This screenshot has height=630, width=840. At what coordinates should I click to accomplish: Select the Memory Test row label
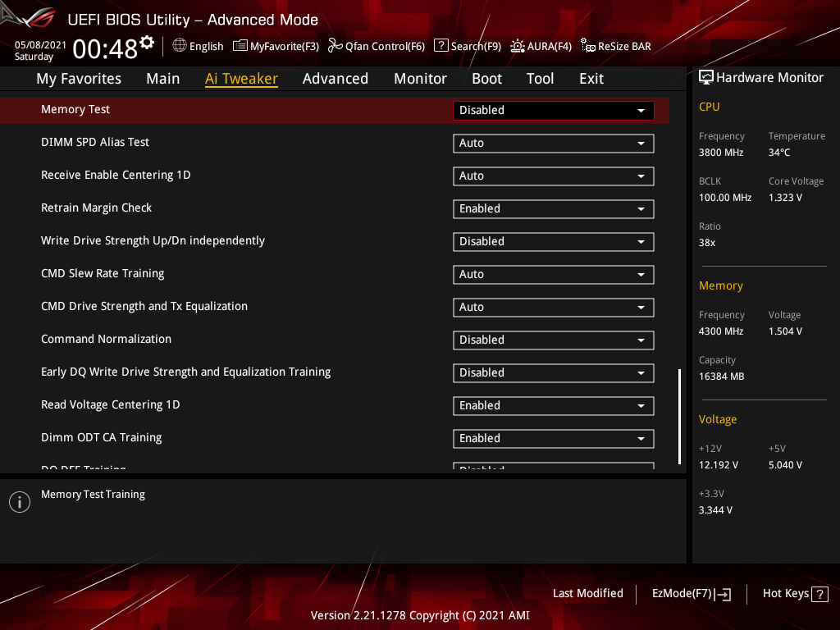(75, 109)
